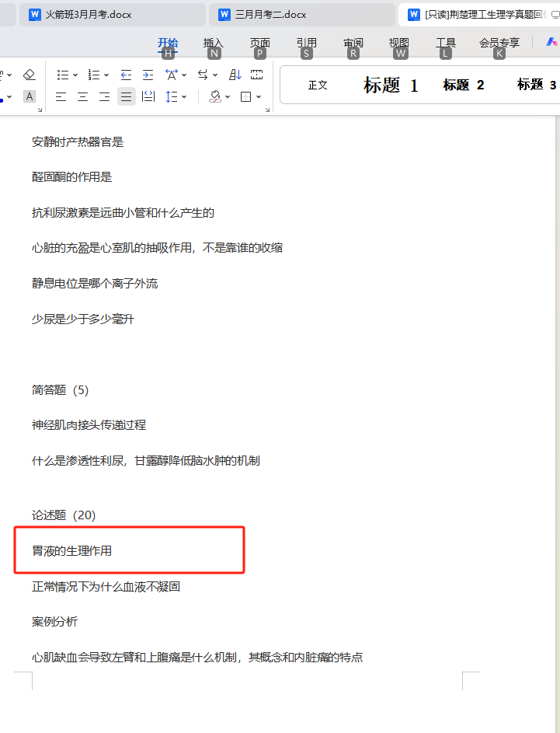The width and height of the screenshot is (560, 733).
Task: Switch to the 视图 ribbon tab
Action: click(x=399, y=43)
